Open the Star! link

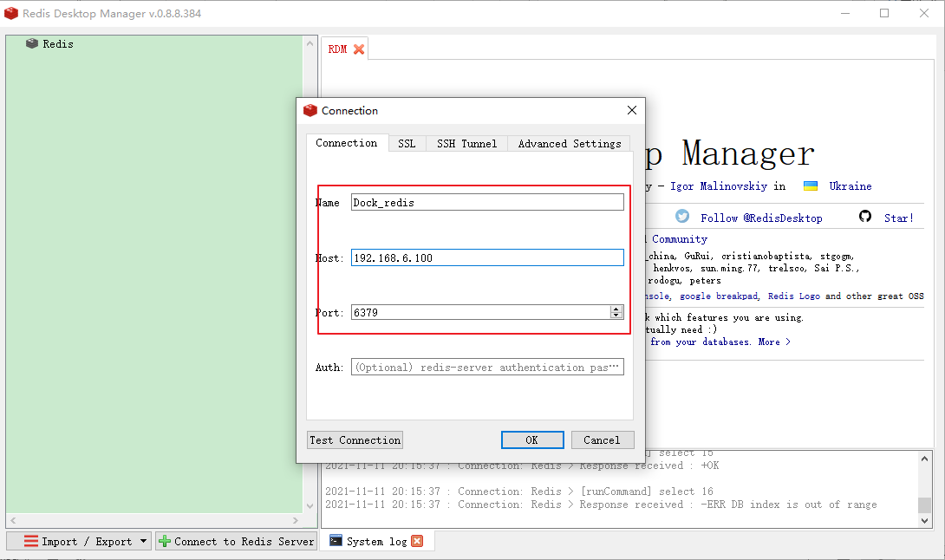coord(898,218)
